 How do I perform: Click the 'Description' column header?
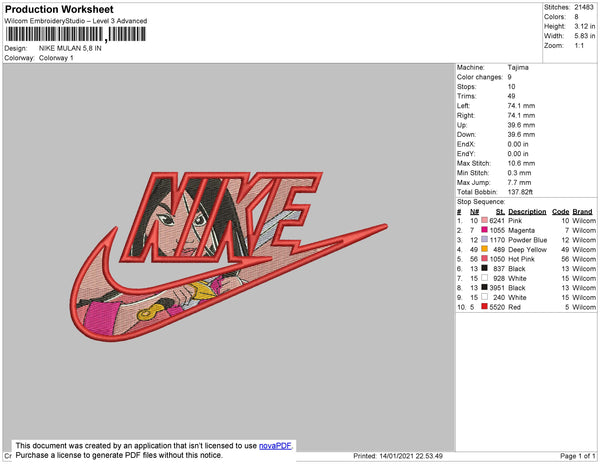pyautogui.click(x=527, y=212)
